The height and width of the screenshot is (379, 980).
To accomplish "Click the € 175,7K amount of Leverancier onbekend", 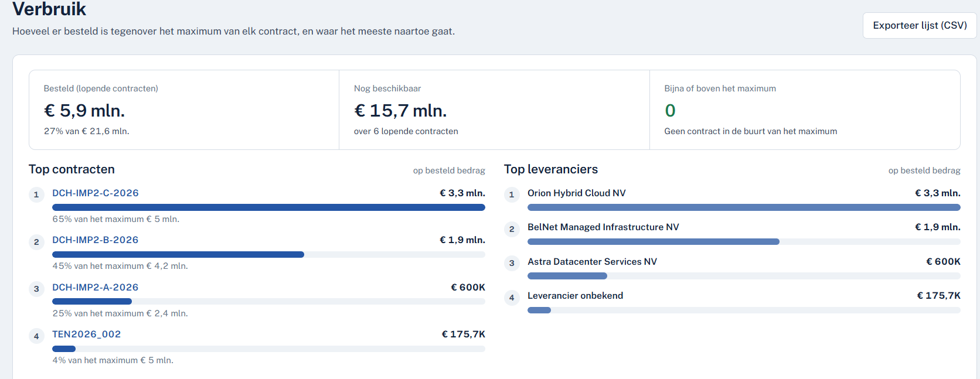I will point(939,296).
